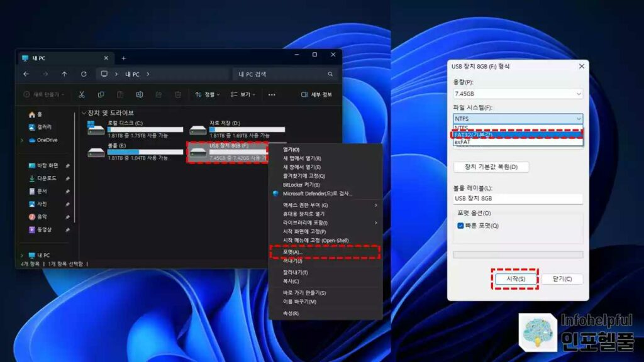Open the 파일 시스템 NTFS dropdown
Viewport: 644px width, 362px height.
518,119
